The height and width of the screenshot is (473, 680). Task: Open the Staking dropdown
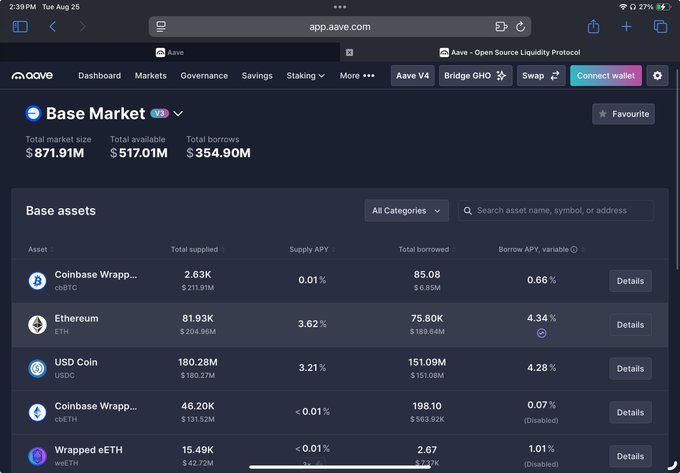pyautogui.click(x=305, y=75)
